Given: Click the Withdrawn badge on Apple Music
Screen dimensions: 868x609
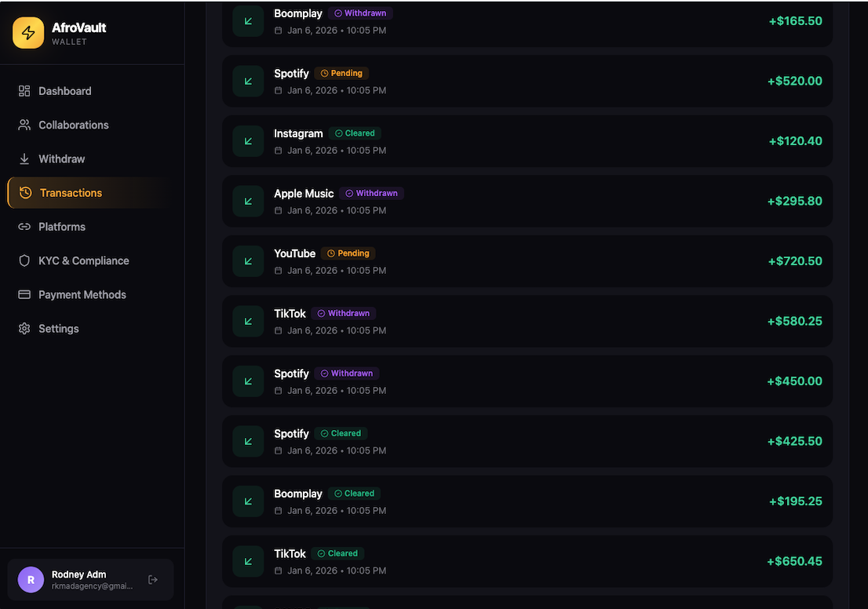Looking at the screenshot, I should tap(372, 193).
